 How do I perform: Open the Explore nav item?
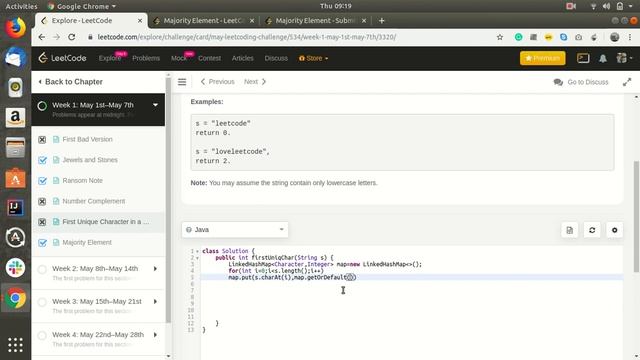[109, 58]
